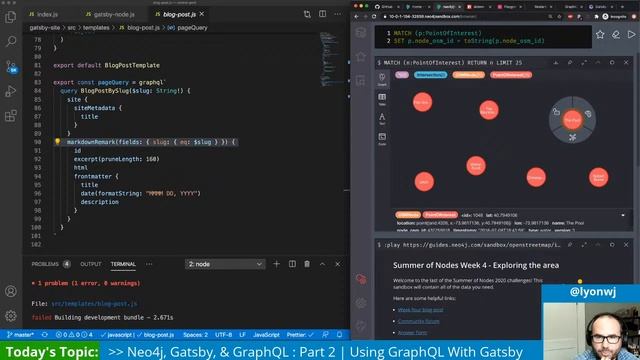Open the Extensions view
Viewport: 640px width, 360px height.
point(11,116)
